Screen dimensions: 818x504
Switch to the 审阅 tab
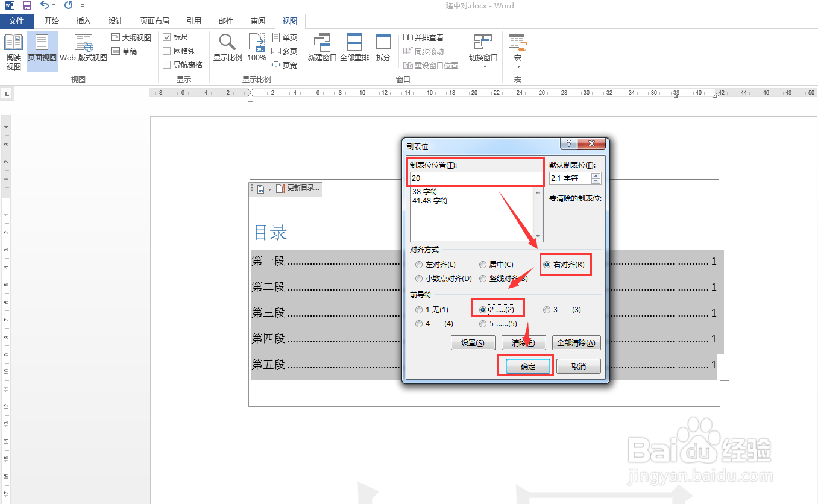[x=258, y=21]
